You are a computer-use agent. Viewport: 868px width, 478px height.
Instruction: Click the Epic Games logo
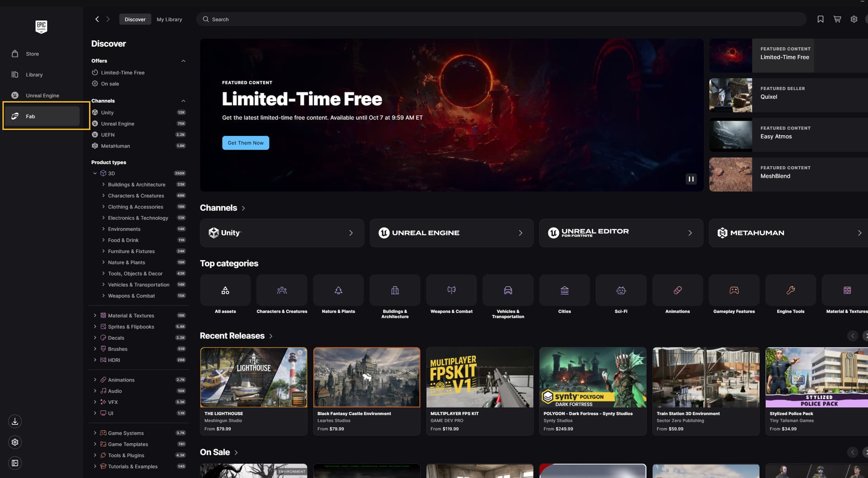tap(41, 26)
